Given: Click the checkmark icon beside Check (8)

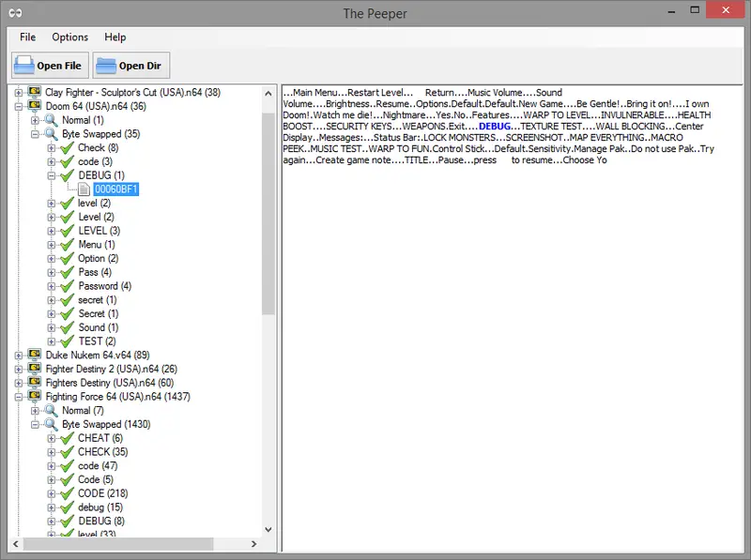Looking at the screenshot, I should [x=67, y=147].
